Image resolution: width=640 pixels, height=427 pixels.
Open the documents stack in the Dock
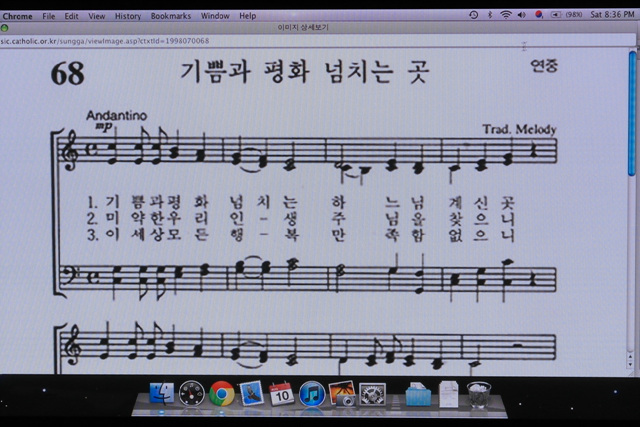pyautogui.click(x=449, y=394)
